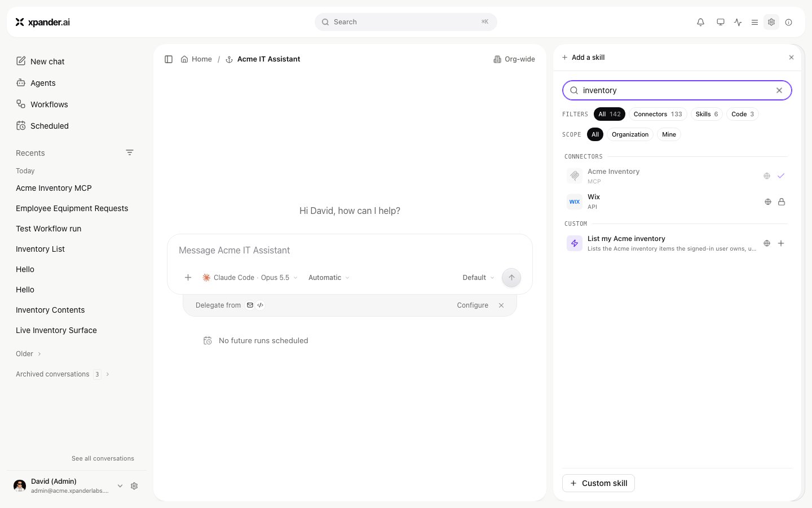The image size is (812, 508).
Task: Select the Code filter
Action: click(743, 114)
